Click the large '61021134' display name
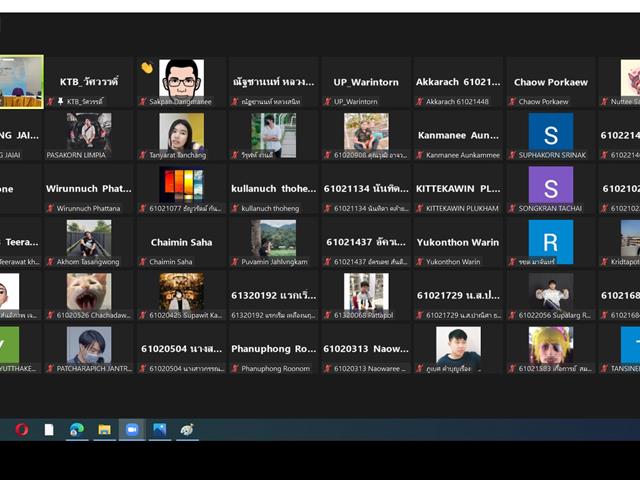This screenshot has width=640, height=480. point(366,189)
